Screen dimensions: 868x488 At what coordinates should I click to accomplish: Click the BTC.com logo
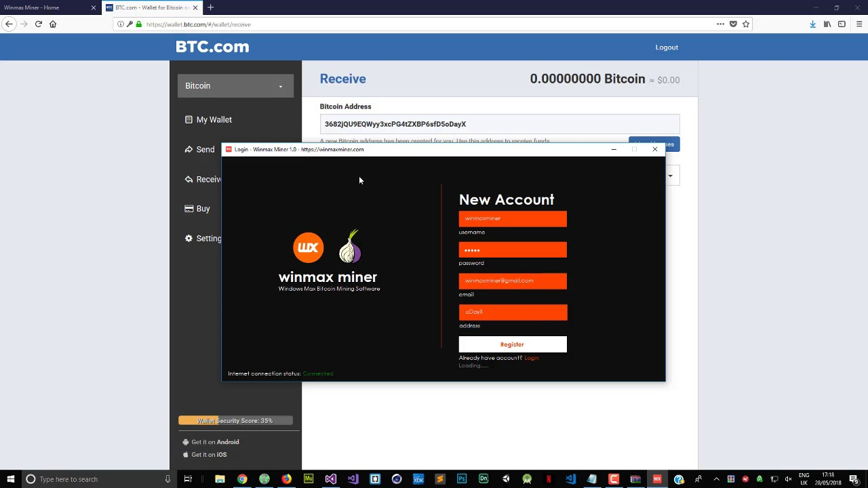(x=212, y=47)
